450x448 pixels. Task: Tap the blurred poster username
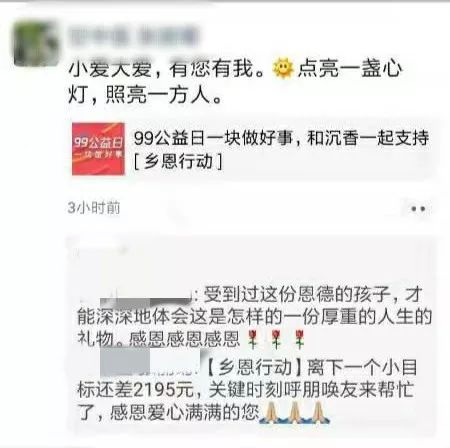pyautogui.click(x=134, y=37)
